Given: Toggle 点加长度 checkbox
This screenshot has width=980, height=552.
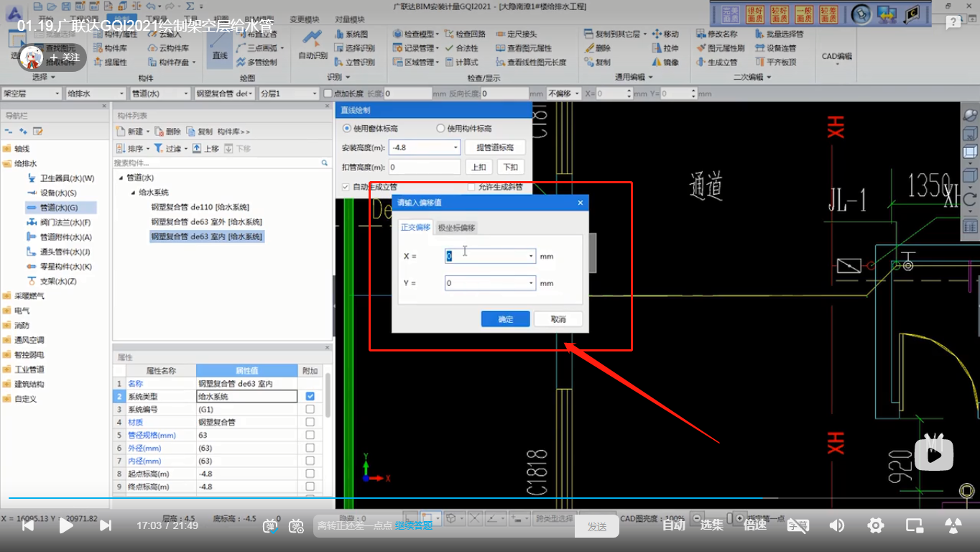Looking at the screenshot, I should [x=328, y=93].
